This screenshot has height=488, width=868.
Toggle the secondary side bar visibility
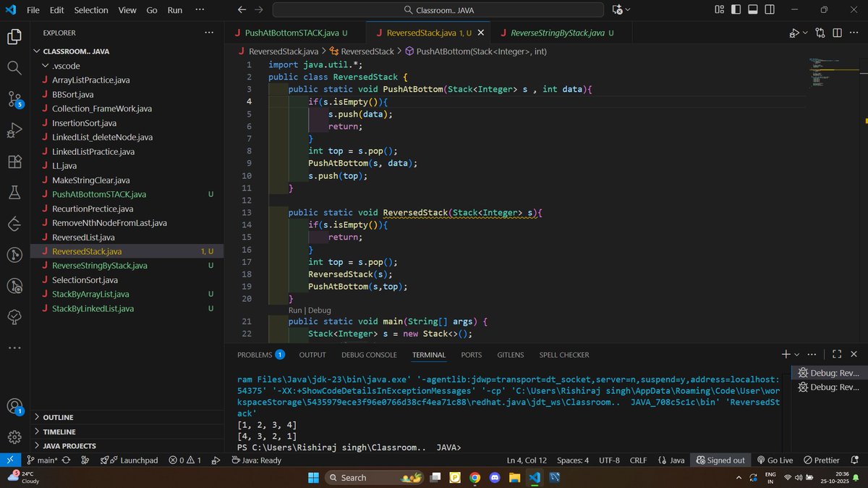(x=770, y=9)
